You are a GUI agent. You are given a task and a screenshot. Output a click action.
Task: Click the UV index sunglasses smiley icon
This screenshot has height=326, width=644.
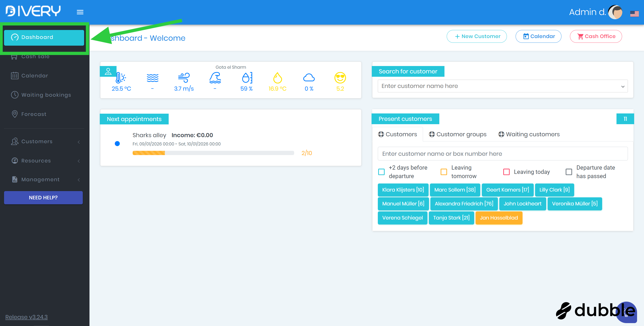click(x=340, y=78)
